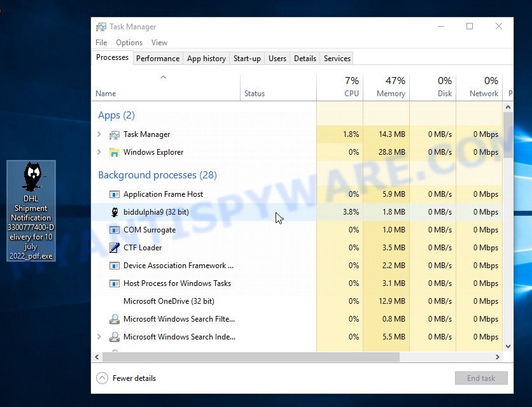Select the COM Surrogate process name
The width and height of the screenshot is (532, 407).
coord(150,230)
